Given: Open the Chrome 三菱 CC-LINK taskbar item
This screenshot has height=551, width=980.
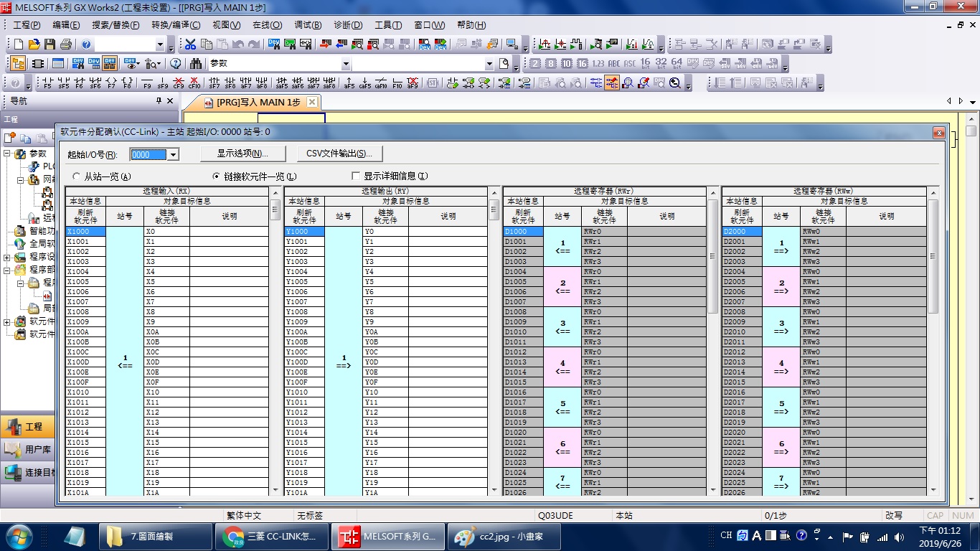Looking at the screenshot, I should (272, 536).
